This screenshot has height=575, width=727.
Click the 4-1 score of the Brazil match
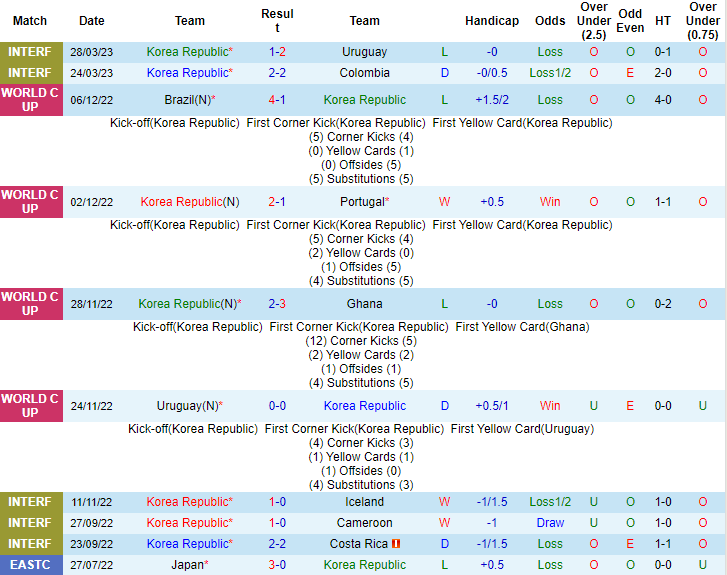tap(277, 100)
